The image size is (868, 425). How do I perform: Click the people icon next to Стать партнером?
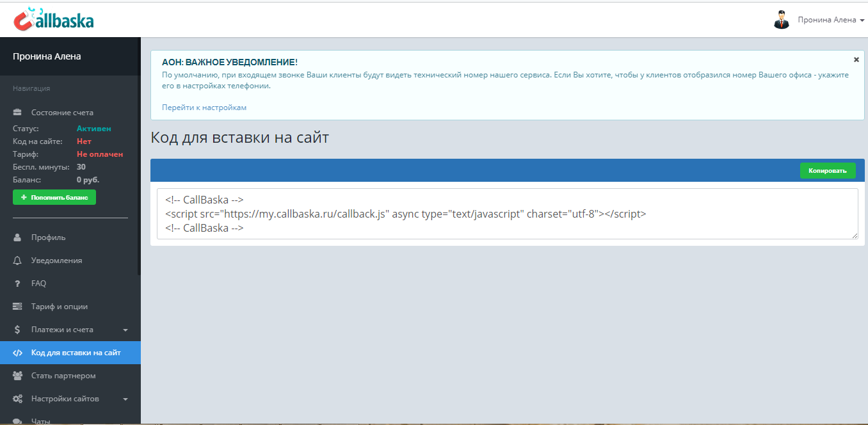(x=17, y=376)
